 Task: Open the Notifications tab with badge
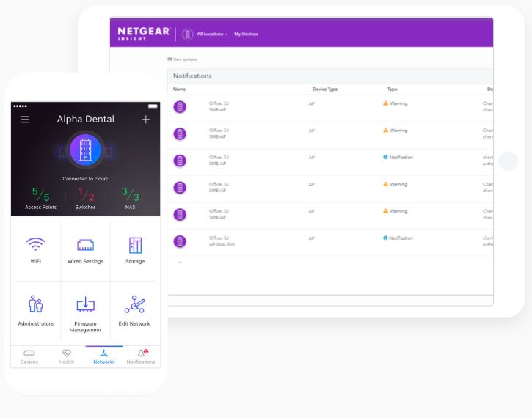(141, 357)
